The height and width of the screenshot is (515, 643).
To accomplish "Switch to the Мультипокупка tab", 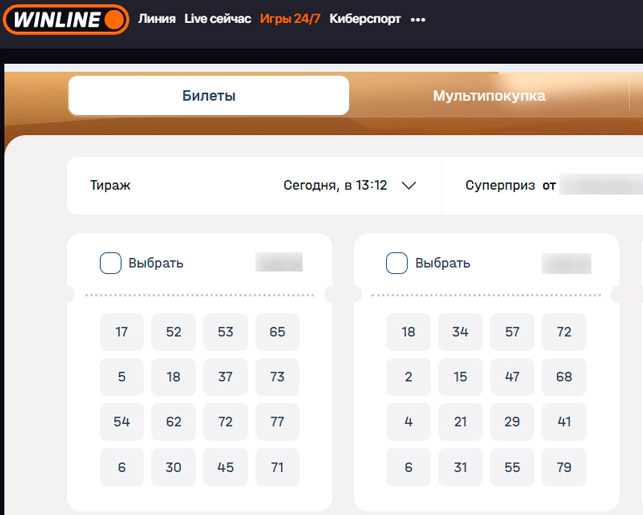I will [x=489, y=96].
